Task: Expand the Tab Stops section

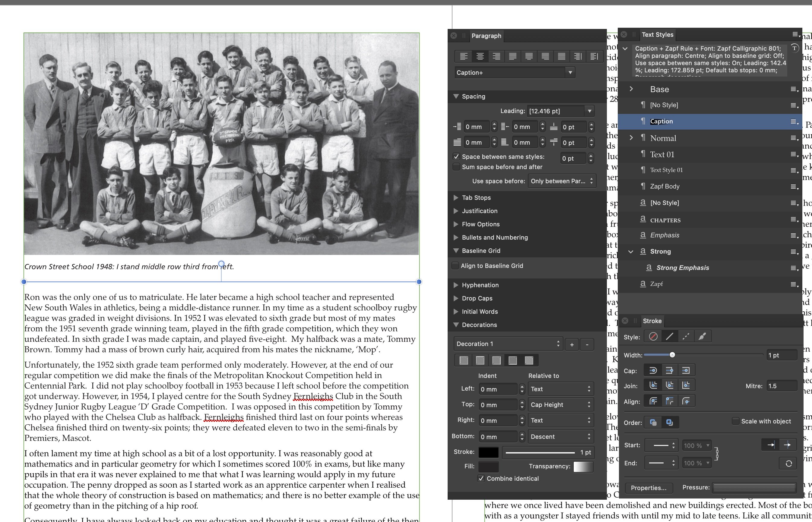Action: coord(456,198)
